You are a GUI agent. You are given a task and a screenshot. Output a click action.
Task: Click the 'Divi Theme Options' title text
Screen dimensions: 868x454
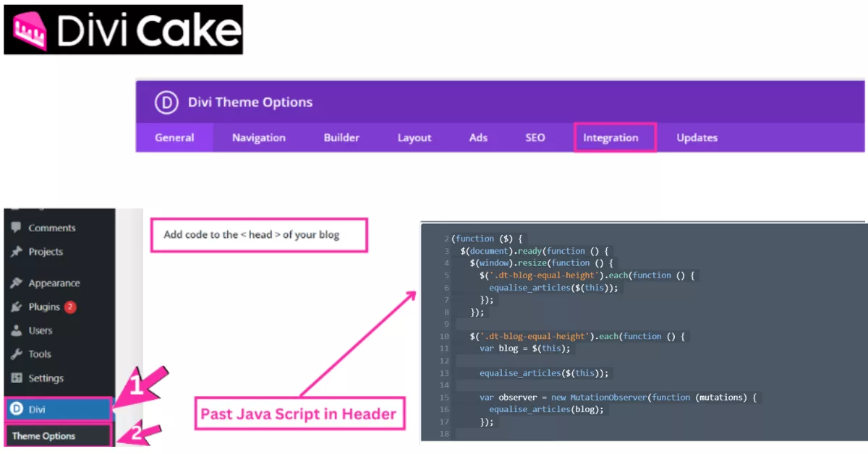coord(250,102)
